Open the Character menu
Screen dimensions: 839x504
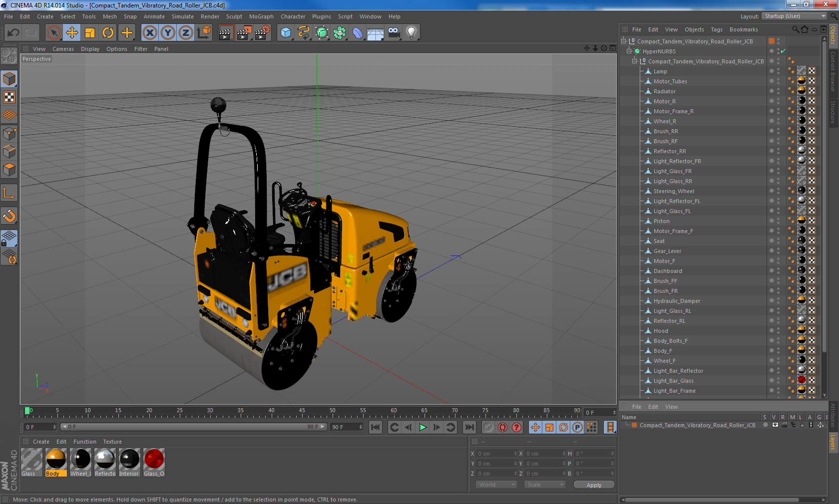click(x=293, y=16)
